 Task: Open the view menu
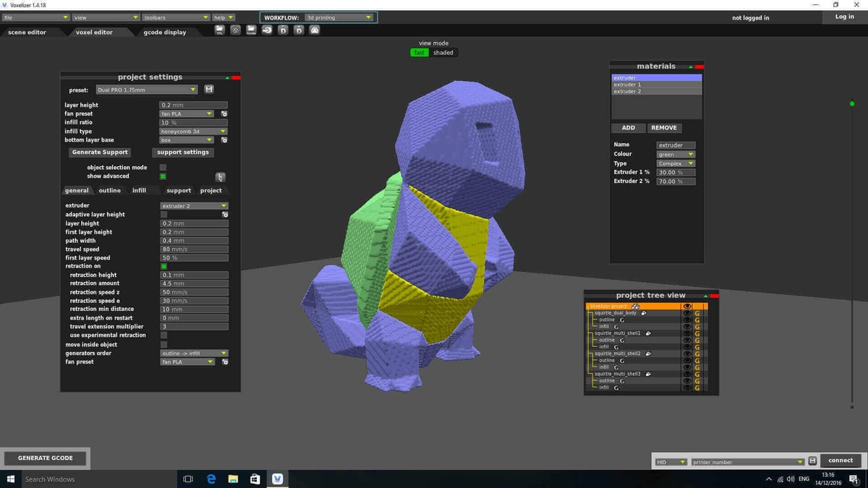click(106, 17)
